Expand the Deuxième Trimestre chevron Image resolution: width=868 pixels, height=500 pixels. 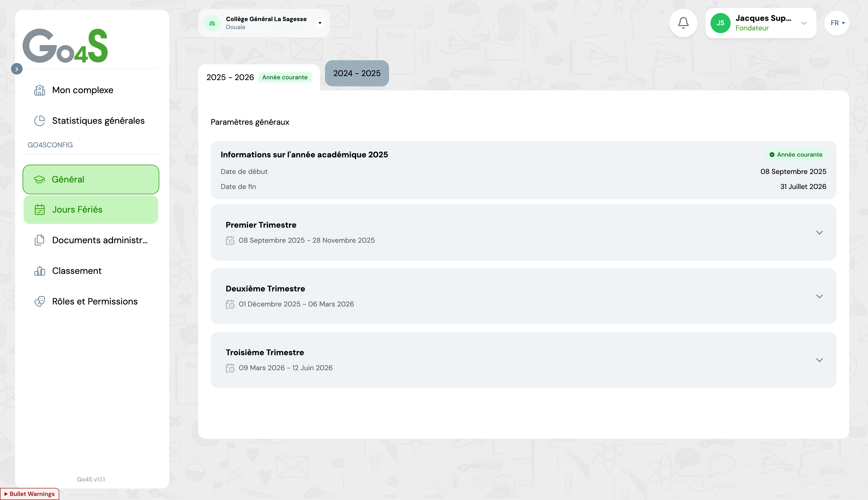point(819,296)
